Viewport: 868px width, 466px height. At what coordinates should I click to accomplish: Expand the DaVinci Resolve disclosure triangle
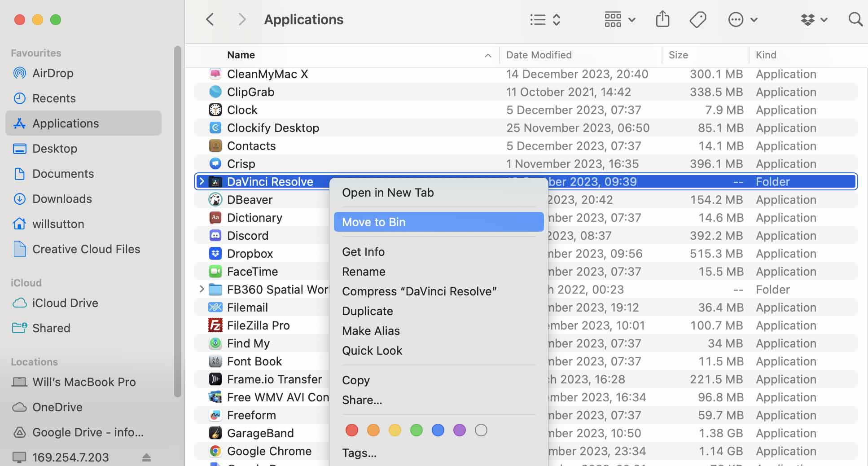(202, 181)
